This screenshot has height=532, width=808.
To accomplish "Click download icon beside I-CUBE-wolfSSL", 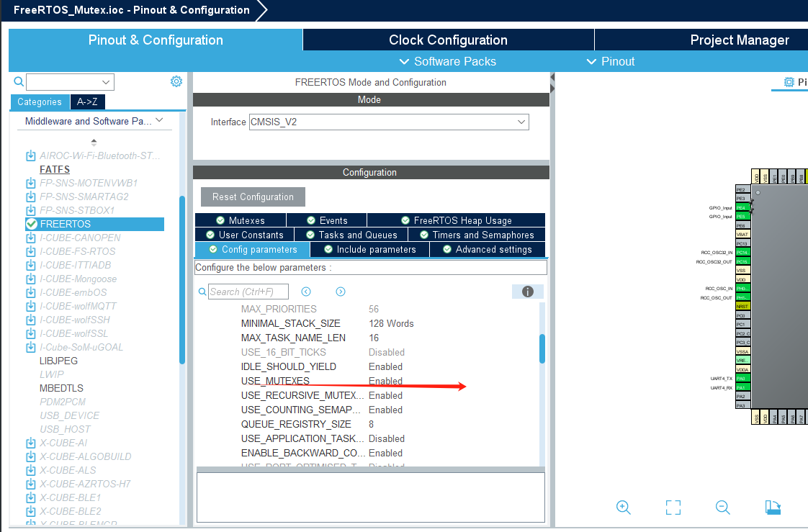I will coord(31,333).
